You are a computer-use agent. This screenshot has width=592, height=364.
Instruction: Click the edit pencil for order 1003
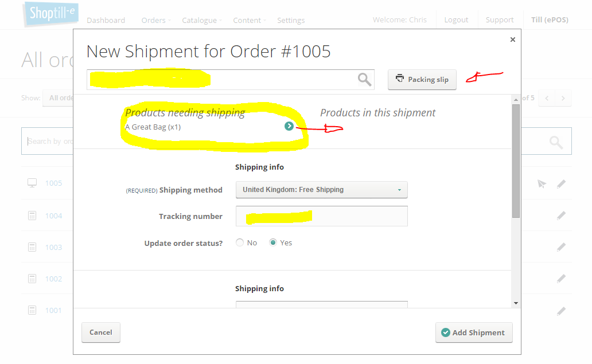562,247
